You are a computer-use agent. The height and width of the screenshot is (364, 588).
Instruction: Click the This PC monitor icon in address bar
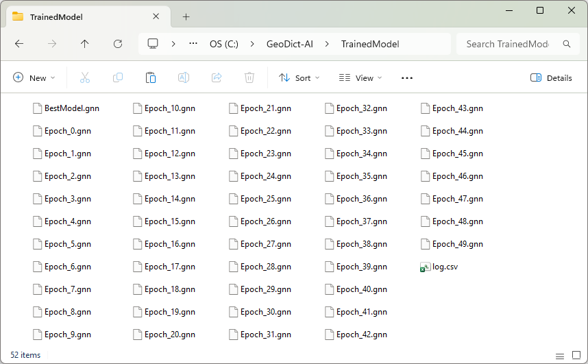tap(153, 44)
